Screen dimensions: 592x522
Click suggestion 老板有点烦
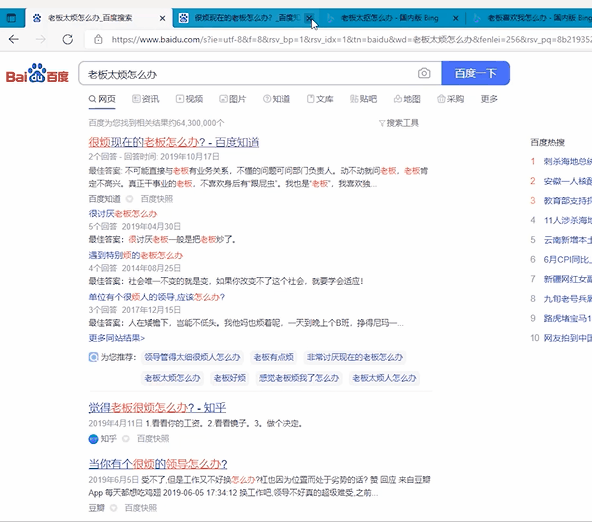click(x=274, y=357)
